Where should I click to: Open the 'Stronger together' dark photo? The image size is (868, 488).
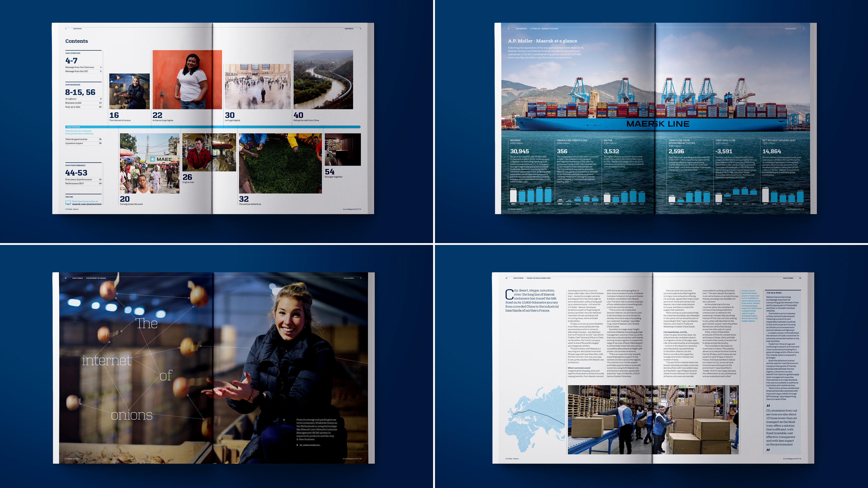343,149
